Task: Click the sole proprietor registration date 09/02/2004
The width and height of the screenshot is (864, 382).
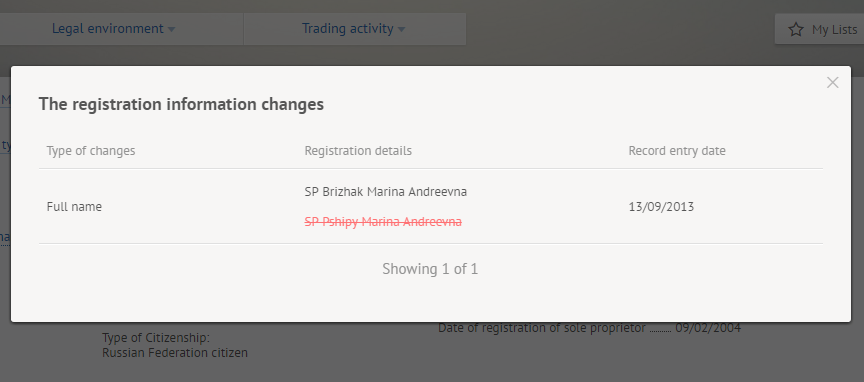Action: click(x=708, y=328)
